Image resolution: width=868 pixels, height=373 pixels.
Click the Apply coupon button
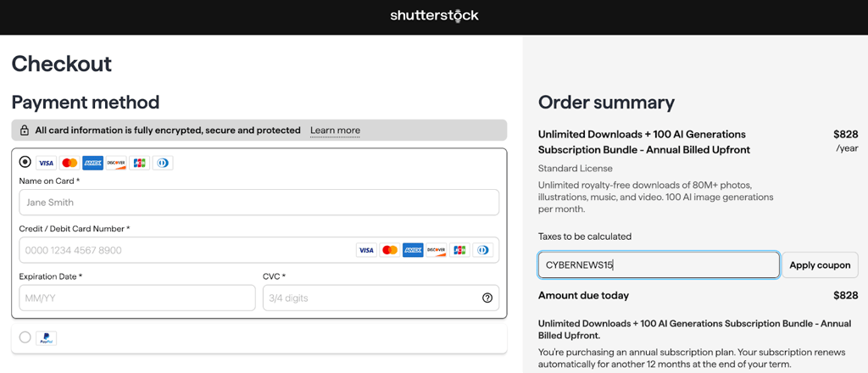(820, 265)
